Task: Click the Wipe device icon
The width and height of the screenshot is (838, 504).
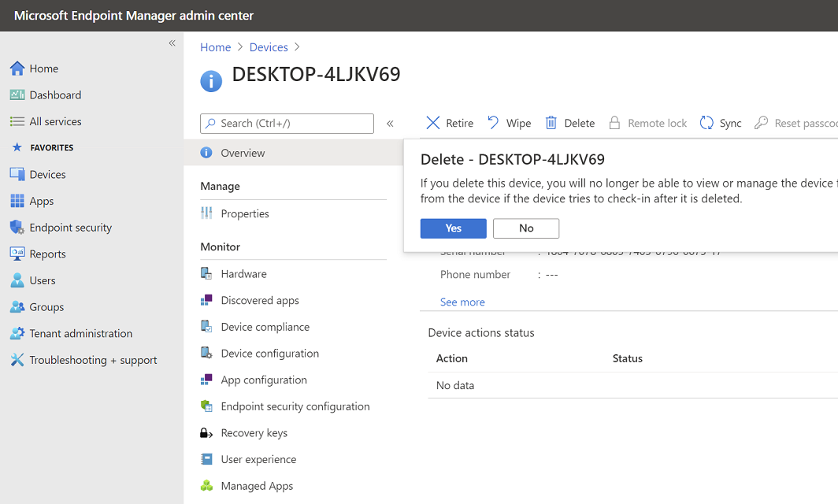Action: pyautogui.click(x=493, y=123)
